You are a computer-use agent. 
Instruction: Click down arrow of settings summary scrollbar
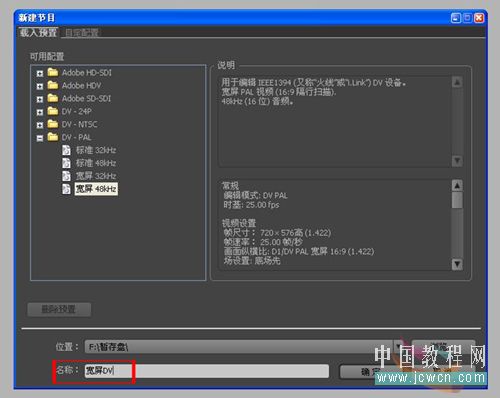(x=457, y=264)
